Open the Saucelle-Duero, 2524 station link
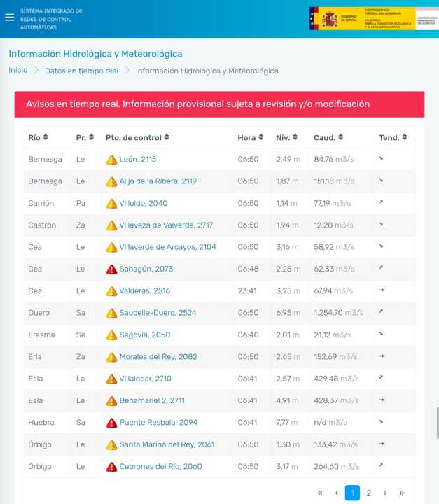439x504 pixels. click(x=158, y=313)
